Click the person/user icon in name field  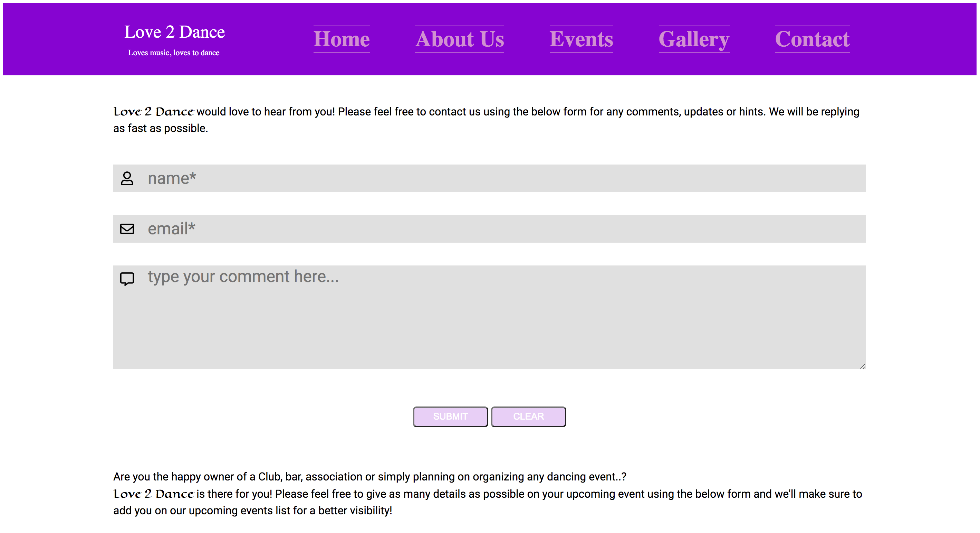pyautogui.click(x=127, y=178)
